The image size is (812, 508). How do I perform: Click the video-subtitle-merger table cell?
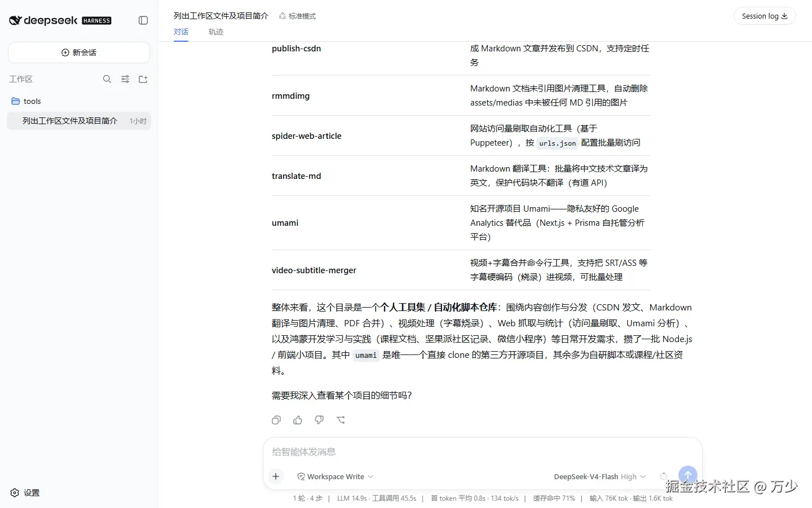[314, 270]
